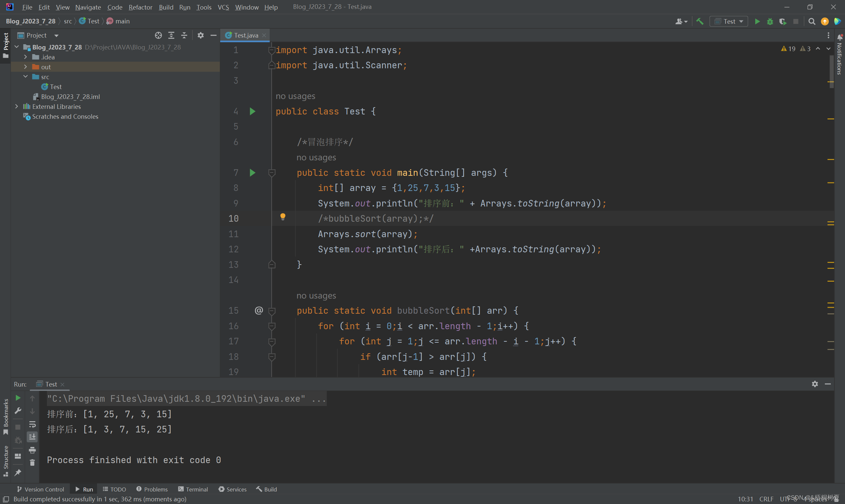Fold the import block at line 1
This screenshot has height=504, width=845.
[x=272, y=50]
